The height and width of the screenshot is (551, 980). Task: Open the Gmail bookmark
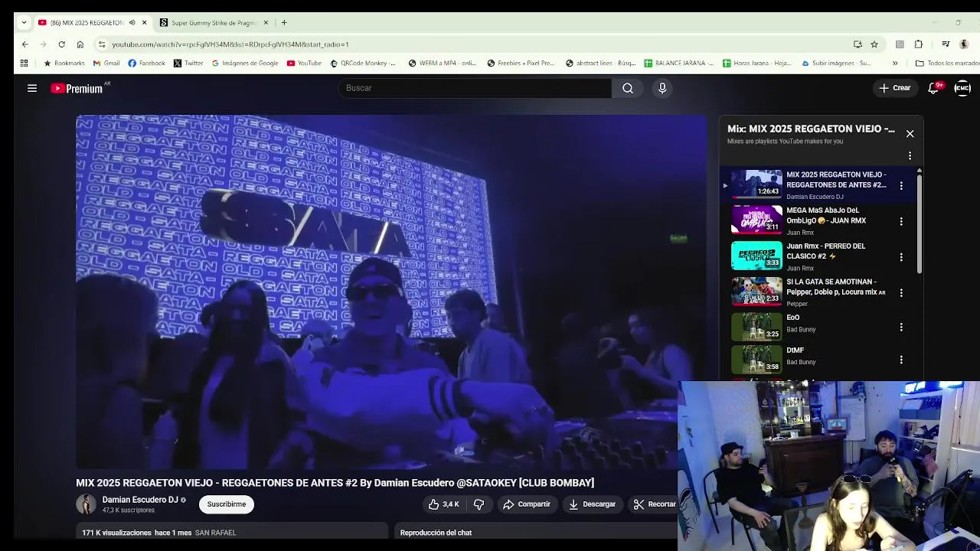106,64
